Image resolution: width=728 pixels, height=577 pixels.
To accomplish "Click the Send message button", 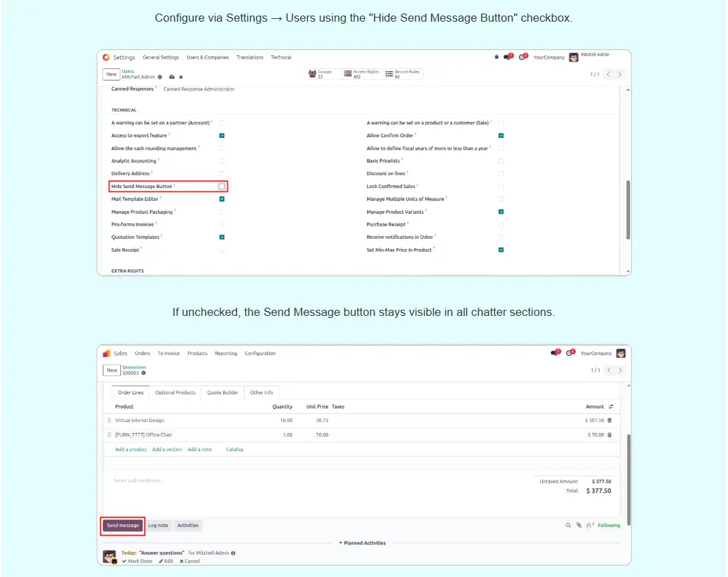I will (122, 526).
